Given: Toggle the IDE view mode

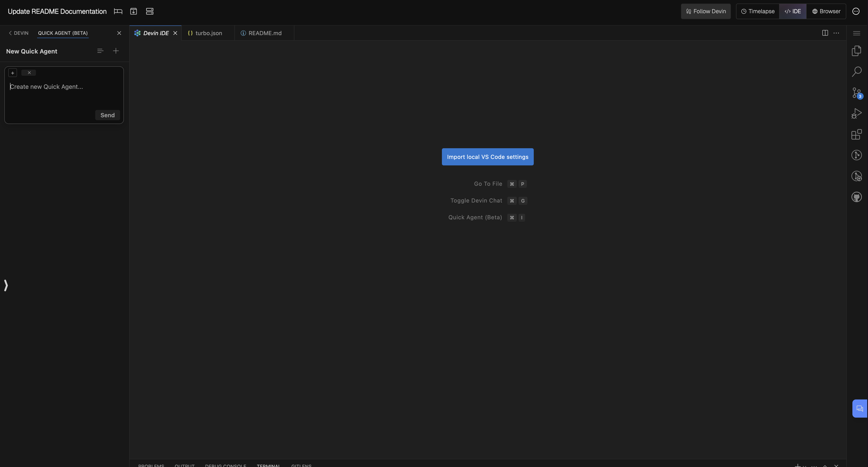Looking at the screenshot, I should click(x=793, y=11).
